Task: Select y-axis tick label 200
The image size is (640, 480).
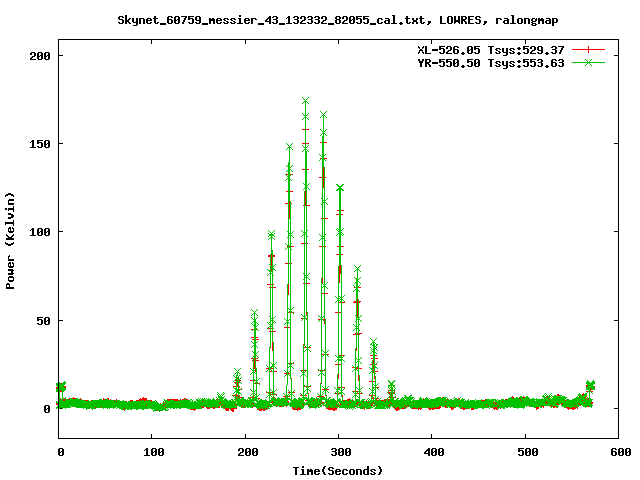Action: [x=40, y=56]
